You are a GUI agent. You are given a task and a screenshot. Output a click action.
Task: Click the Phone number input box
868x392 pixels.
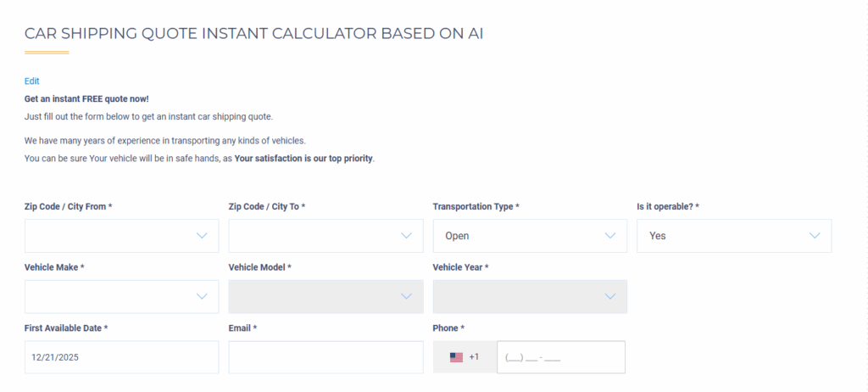(x=561, y=357)
